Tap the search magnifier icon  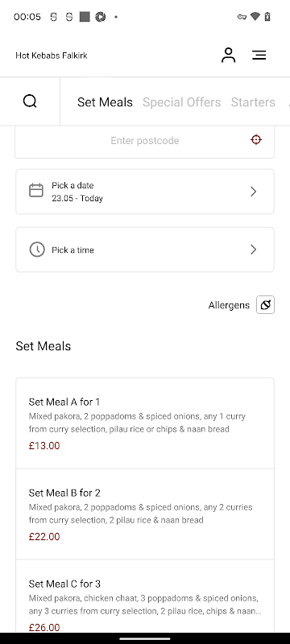[x=30, y=101]
